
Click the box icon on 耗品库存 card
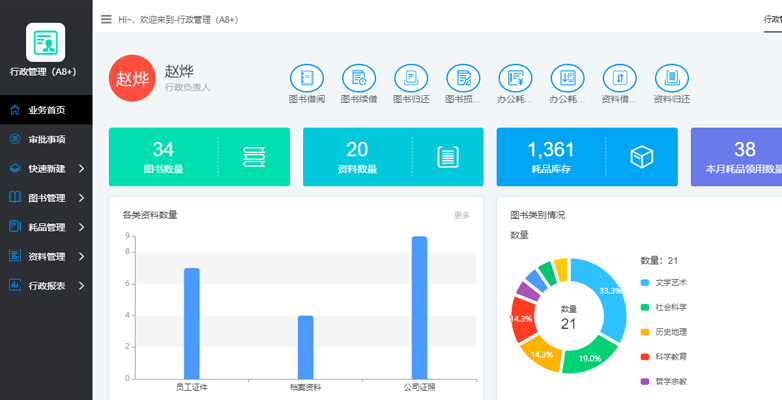(641, 157)
